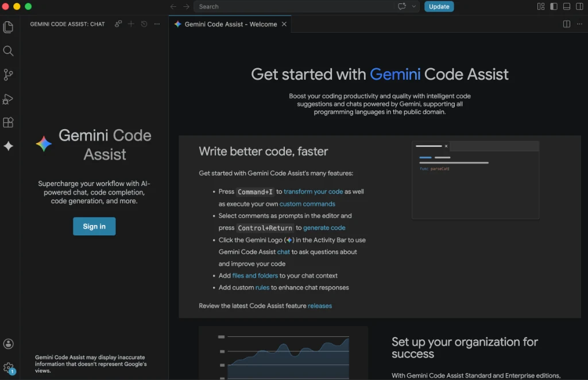Toggle the secondary side bar
This screenshot has height=380, width=588.
[x=579, y=6]
